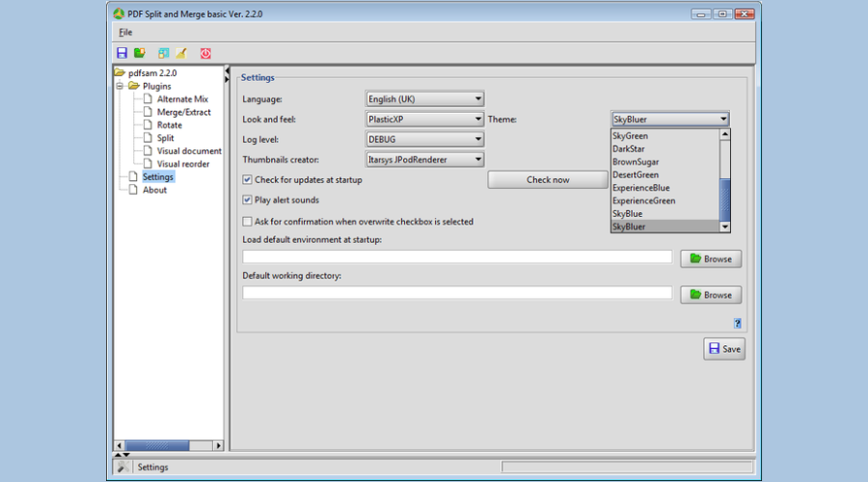Image resolution: width=868 pixels, height=482 pixels.
Task: Click the save environment toolbar icon
Action: (x=122, y=53)
